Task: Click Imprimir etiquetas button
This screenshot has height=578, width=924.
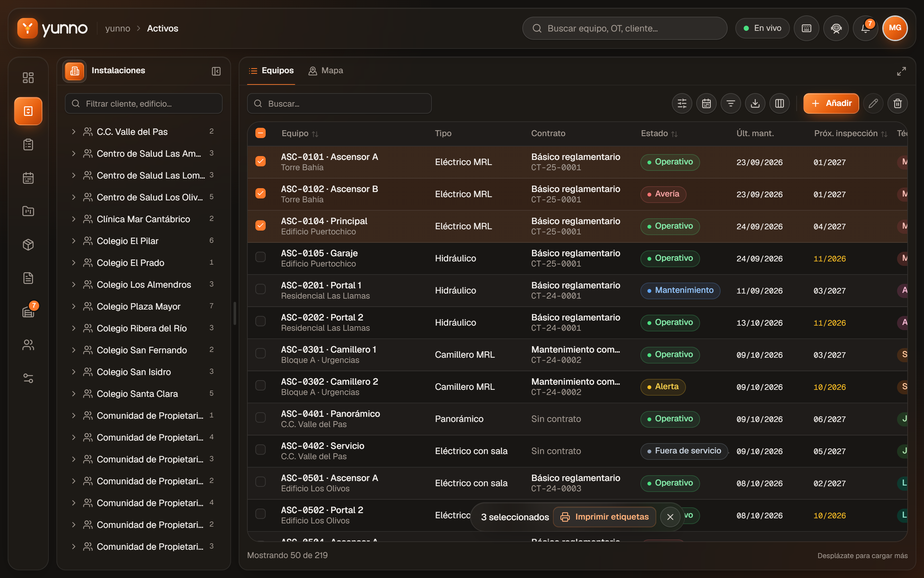Action: [x=604, y=517]
